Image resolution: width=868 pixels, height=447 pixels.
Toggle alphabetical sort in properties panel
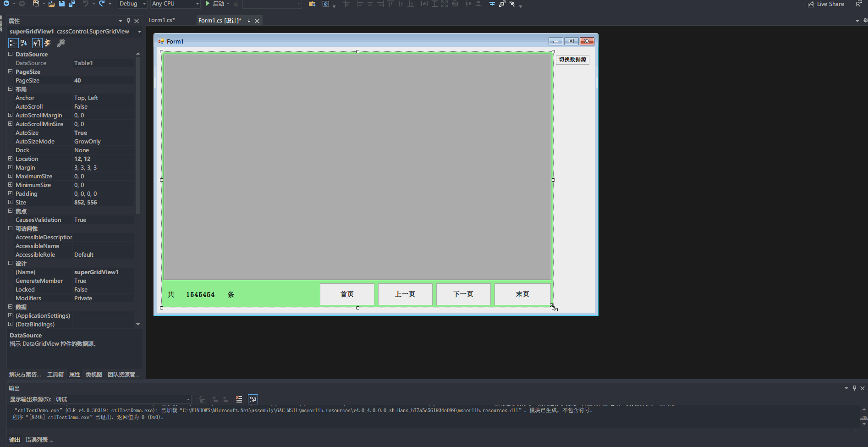click(24, 43)
